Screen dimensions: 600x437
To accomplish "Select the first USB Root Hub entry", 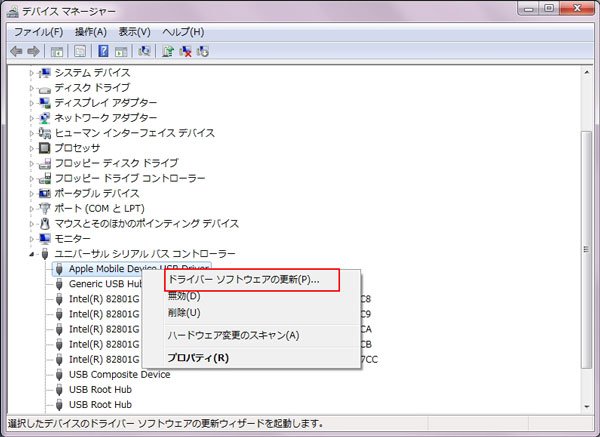I will pyautogui.click(x=100, y=390).
